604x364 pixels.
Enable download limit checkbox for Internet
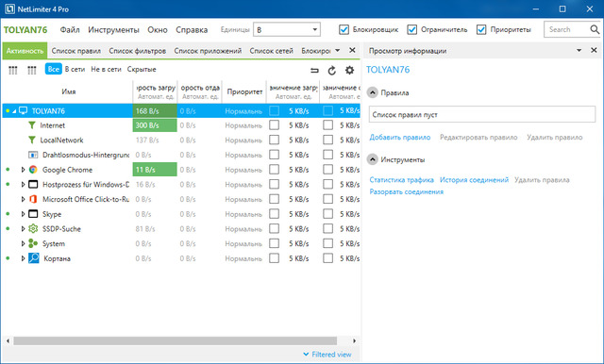tap(274, 125)
